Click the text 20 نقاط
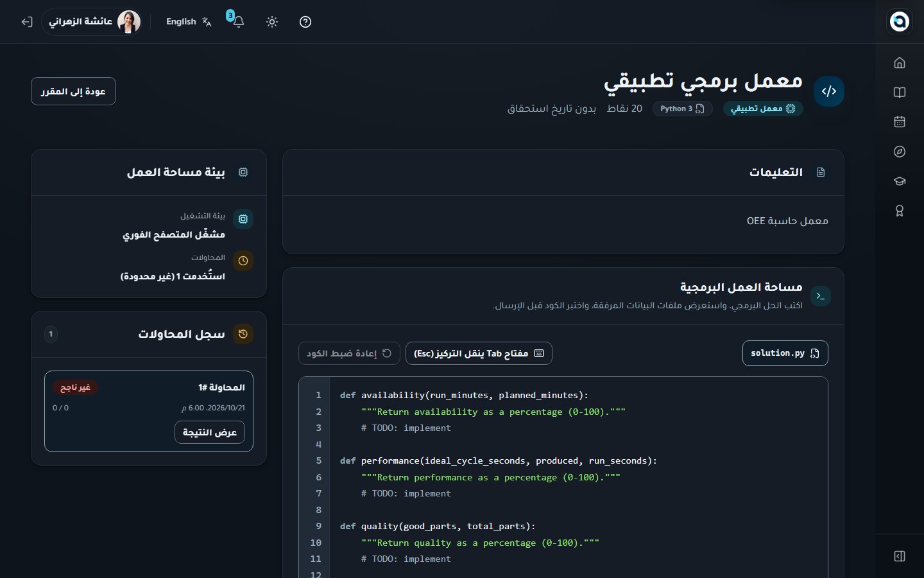924x578 pixels. pos(624,109)
